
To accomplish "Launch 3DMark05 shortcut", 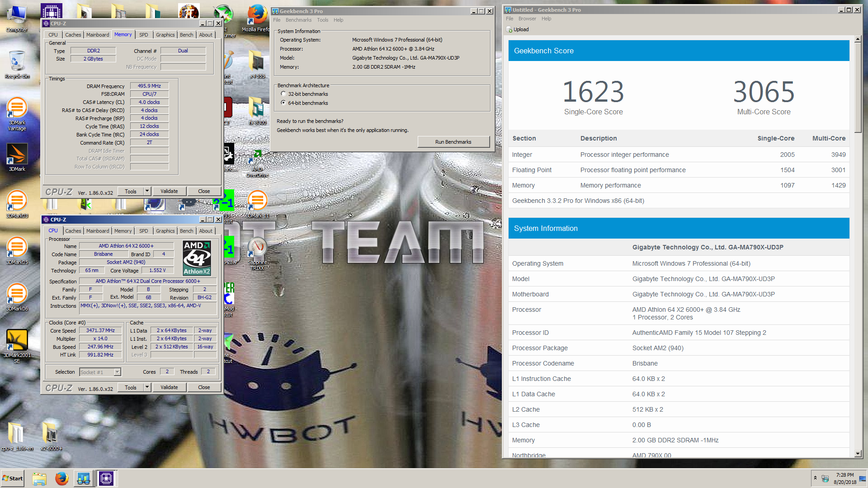I will 17,251.
